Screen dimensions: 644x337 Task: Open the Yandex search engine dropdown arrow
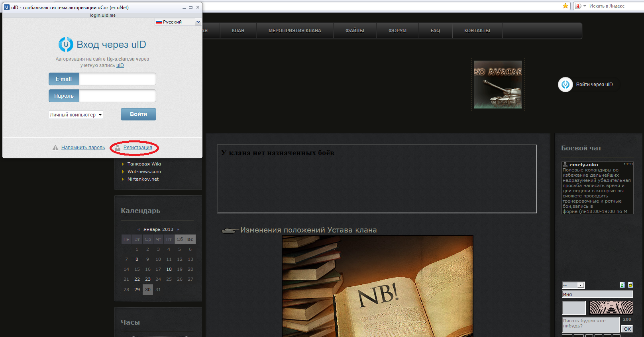click(585, 6)
